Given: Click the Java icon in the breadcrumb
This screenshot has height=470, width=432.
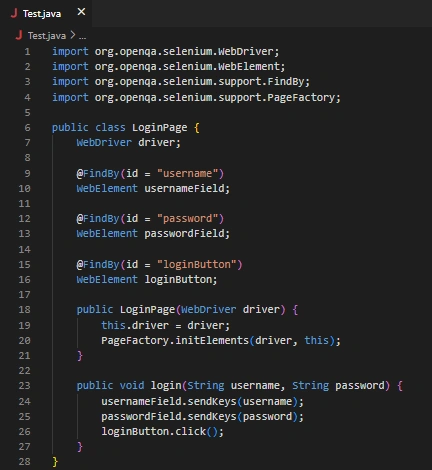Looking at the screenshot, I should pyautogui.click(x=19, y=35).
